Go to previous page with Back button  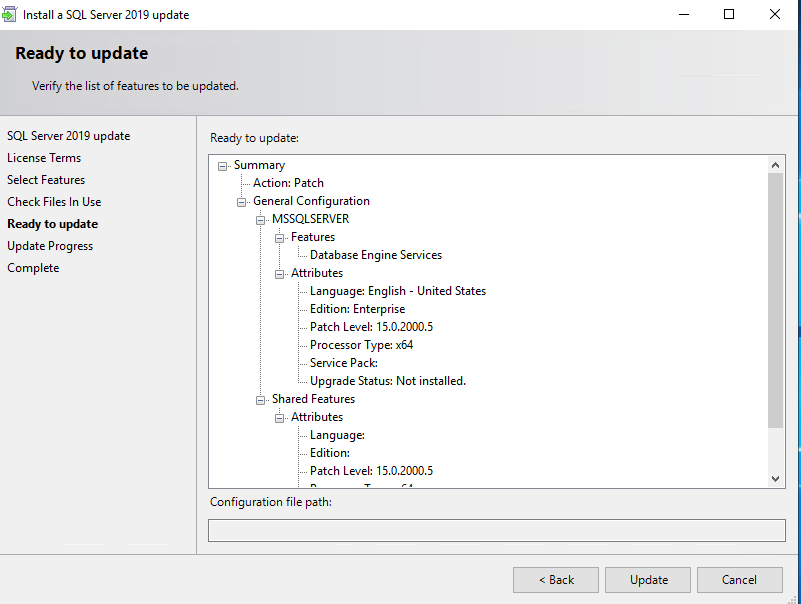click(555, 580)
